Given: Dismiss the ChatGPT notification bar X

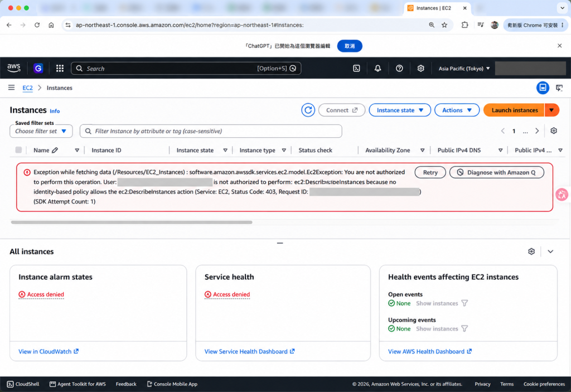Looking at the screenshot, I should click(x=559, y=46).
